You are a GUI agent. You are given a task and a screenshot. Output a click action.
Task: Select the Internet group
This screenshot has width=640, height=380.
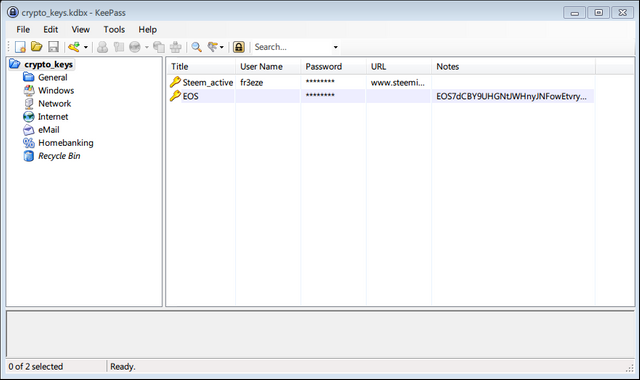click(x=53, y=117)
